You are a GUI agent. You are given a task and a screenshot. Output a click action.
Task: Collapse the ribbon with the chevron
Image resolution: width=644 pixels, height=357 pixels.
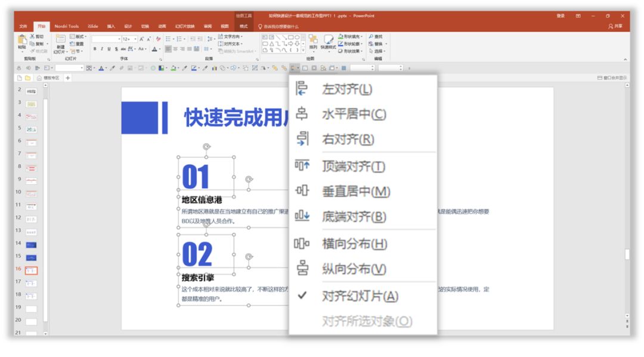[625, 59]
